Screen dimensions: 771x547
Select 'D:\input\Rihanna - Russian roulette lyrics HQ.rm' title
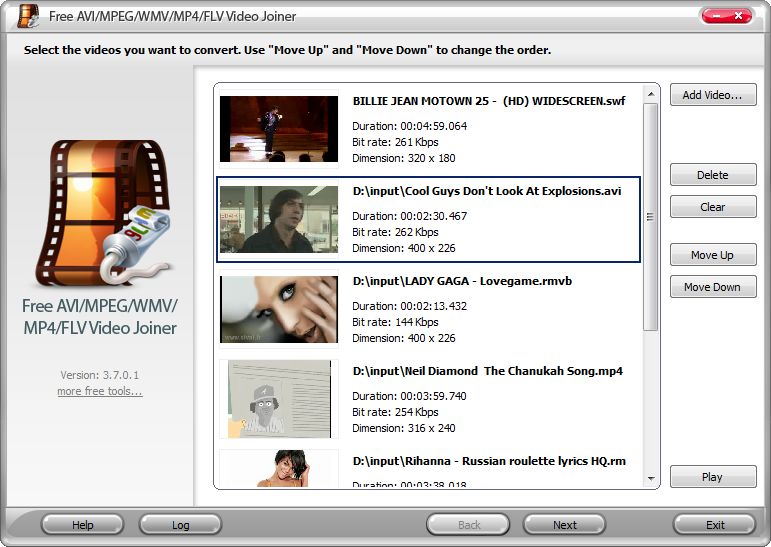tap(489, 461)
